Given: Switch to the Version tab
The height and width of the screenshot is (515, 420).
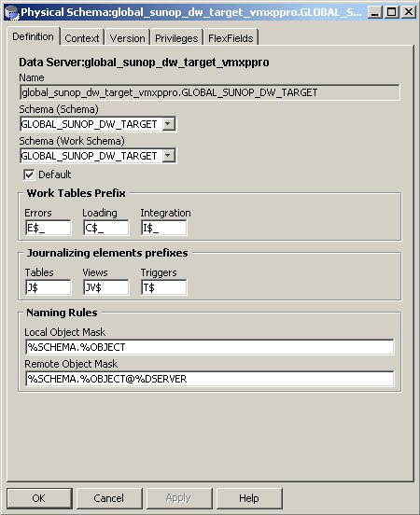Looking at the screenshot, I should coord(127,38).
